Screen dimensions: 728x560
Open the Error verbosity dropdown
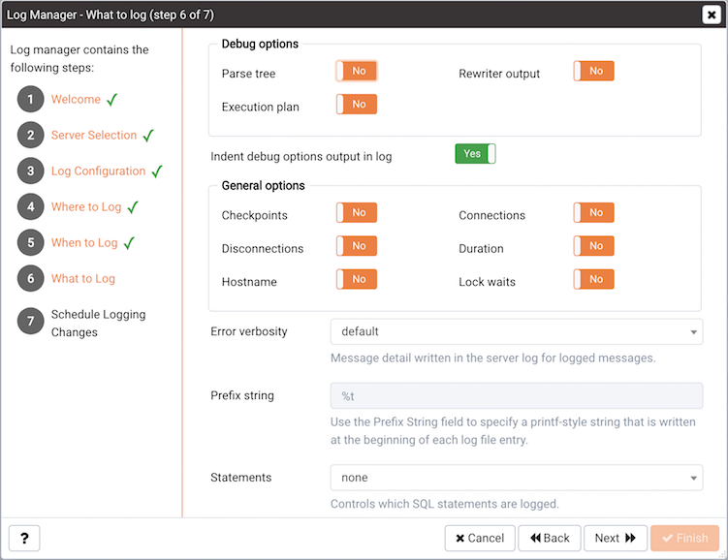[x=517, y=331]
